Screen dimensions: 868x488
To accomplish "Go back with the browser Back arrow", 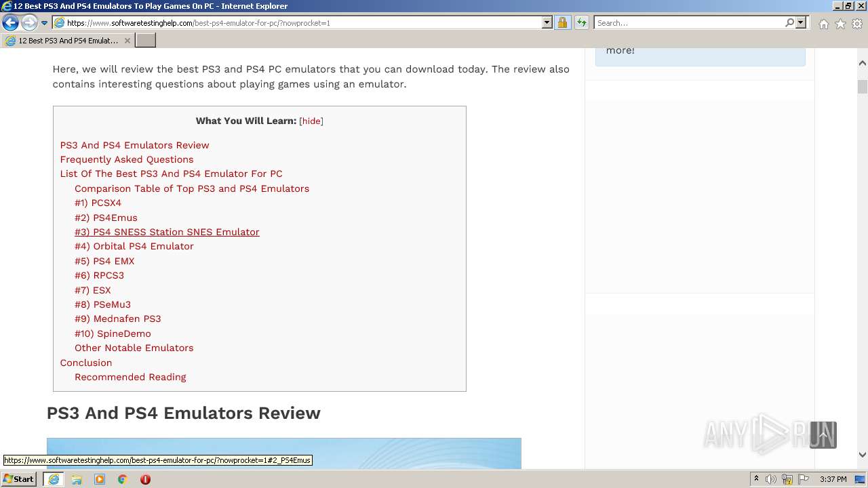I will coord(10,23).
